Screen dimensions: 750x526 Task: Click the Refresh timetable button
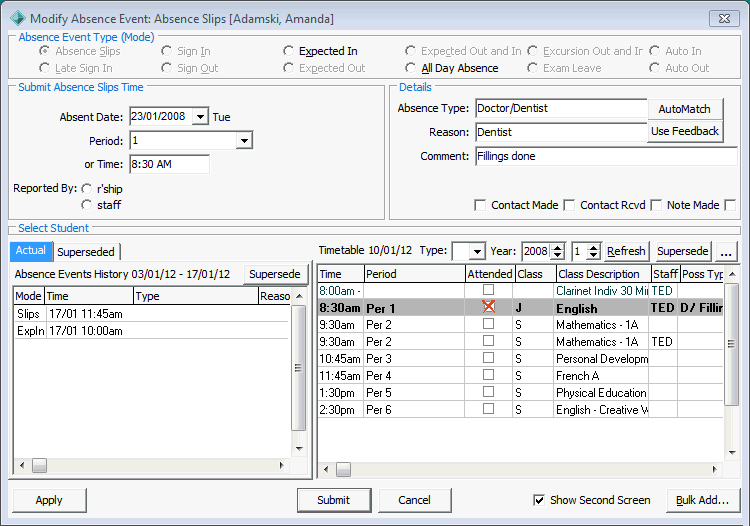click(x=626, y=252)
